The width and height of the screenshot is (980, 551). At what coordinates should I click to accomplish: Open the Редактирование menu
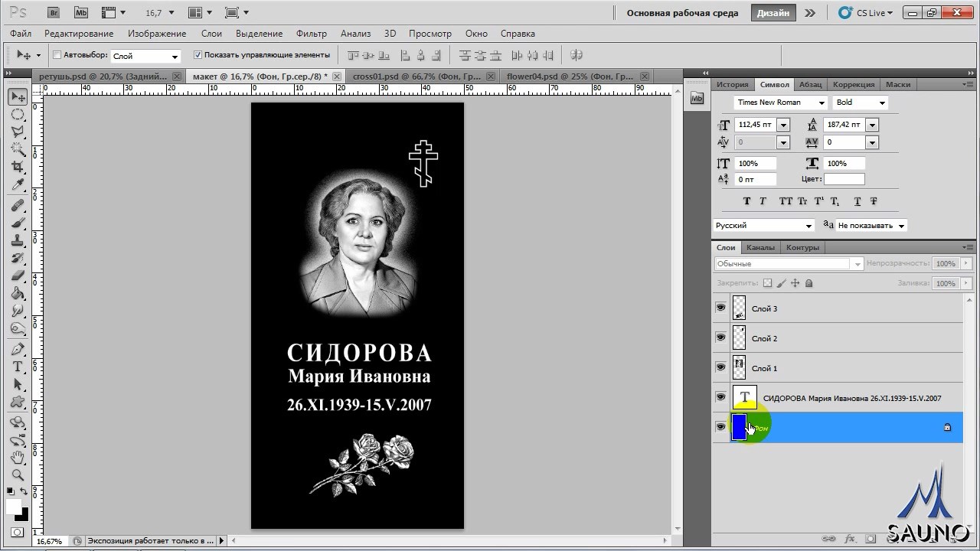point(79,34)
